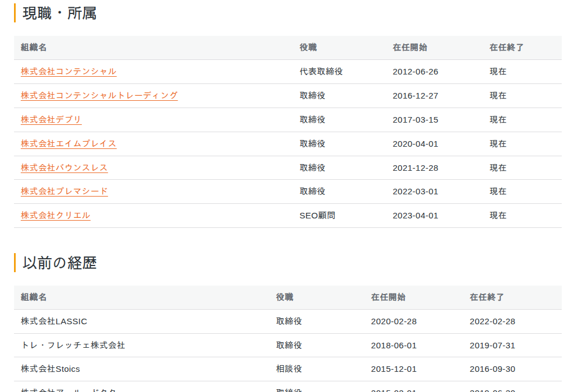This screenshot has width=583, height=392.
Task: Open the 株式会社コンテンシャルトレーディング link
Action: point(99,96)
